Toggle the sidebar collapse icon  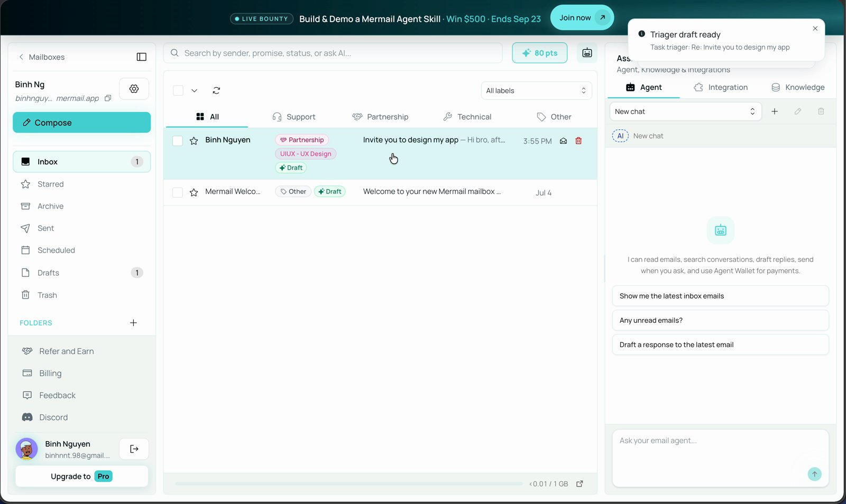[141, 57]
